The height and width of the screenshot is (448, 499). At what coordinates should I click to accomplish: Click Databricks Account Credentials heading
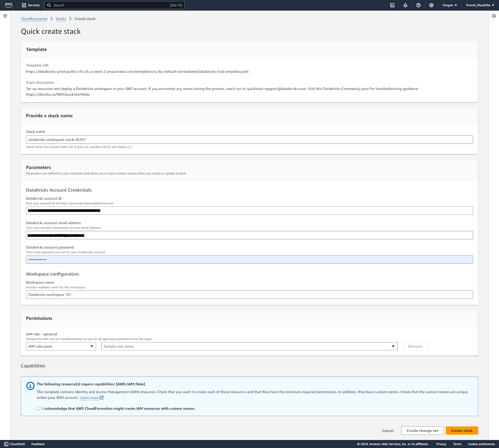pos(59,190)
